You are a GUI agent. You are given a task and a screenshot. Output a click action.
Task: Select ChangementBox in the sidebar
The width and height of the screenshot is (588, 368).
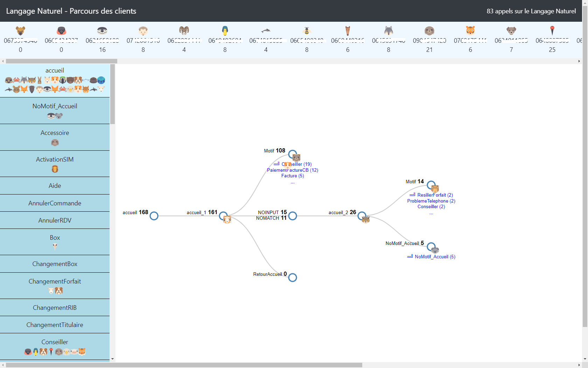[x=55, y=264]
